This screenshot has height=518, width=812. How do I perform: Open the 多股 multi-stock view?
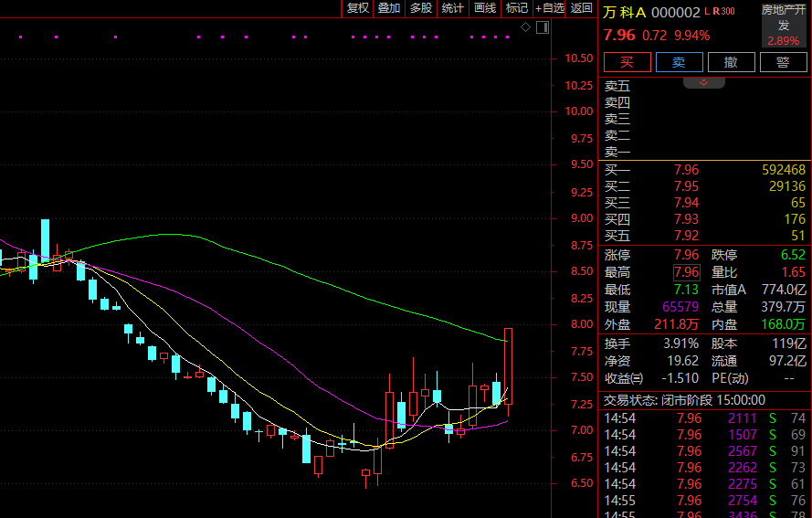pyautogui.click(x=421, y=8)
